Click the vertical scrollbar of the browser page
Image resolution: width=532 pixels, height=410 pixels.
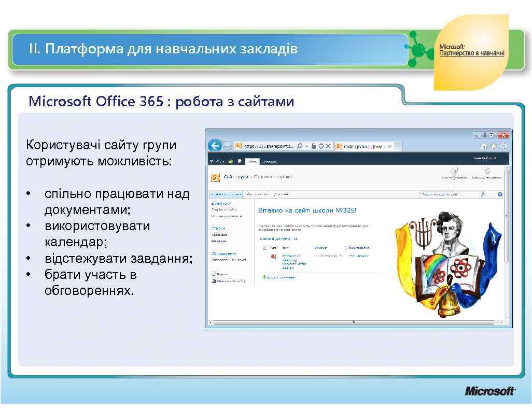[x=507, y=243]
